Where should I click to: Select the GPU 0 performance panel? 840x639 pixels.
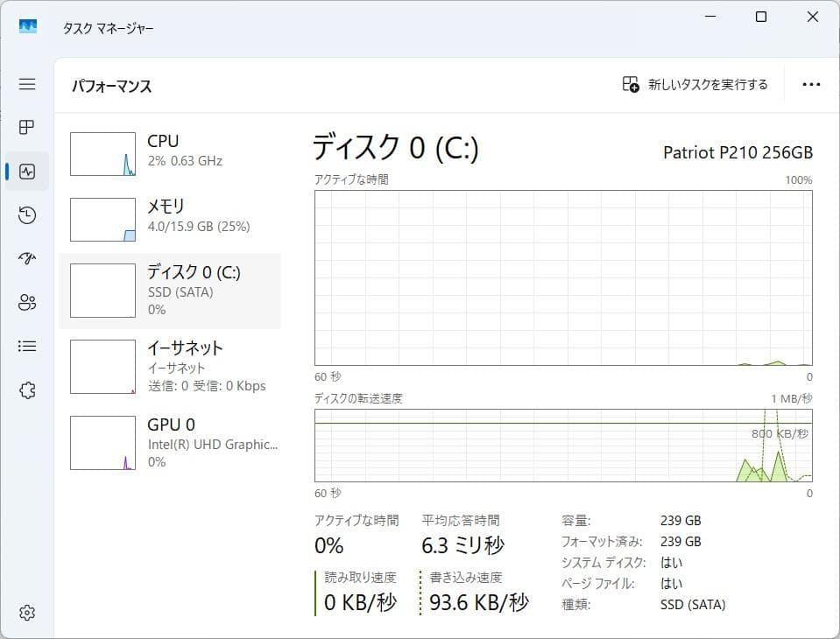pyautogui.click(x=171, y=442)
